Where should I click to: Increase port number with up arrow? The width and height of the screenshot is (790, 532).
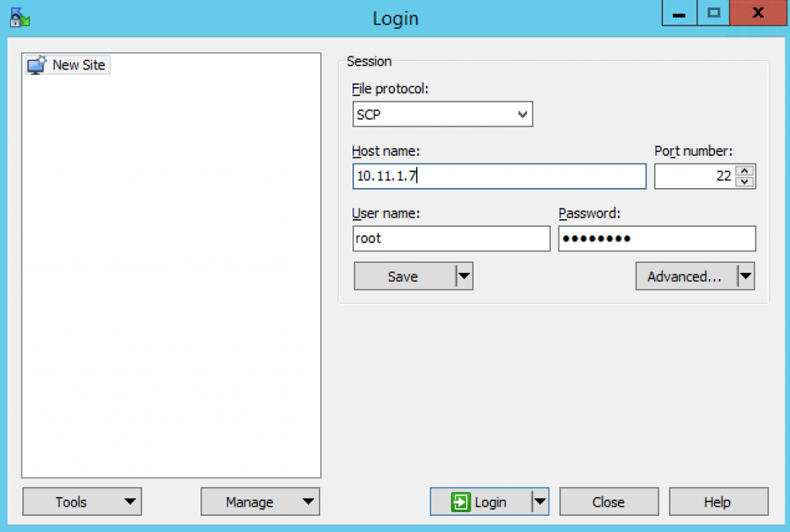click(744, 170)
